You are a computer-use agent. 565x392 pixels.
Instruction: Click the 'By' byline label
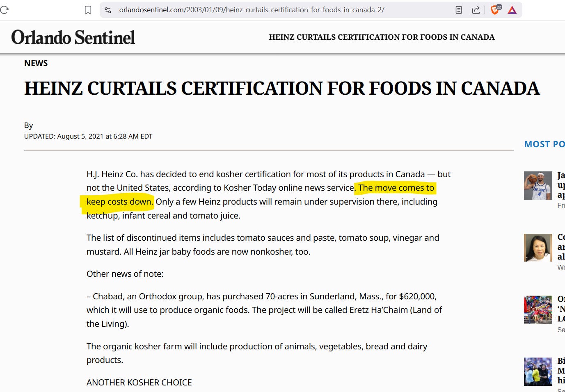click(28, 125)
